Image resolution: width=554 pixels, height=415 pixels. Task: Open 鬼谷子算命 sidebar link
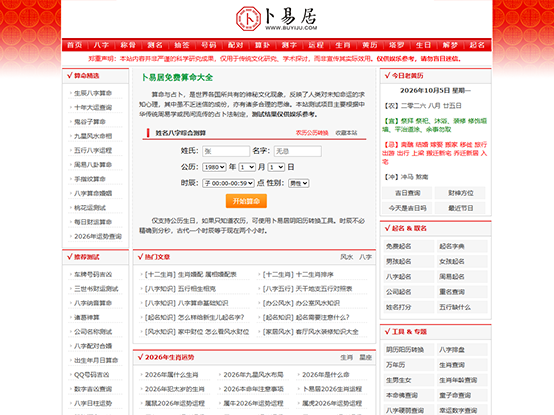pos(90,122)
